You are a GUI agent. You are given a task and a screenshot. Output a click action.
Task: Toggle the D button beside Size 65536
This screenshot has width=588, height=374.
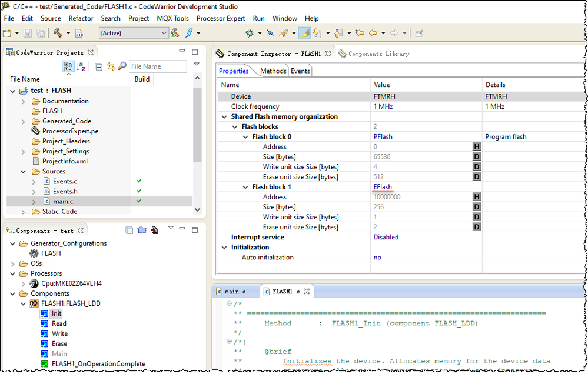[477, 157]
